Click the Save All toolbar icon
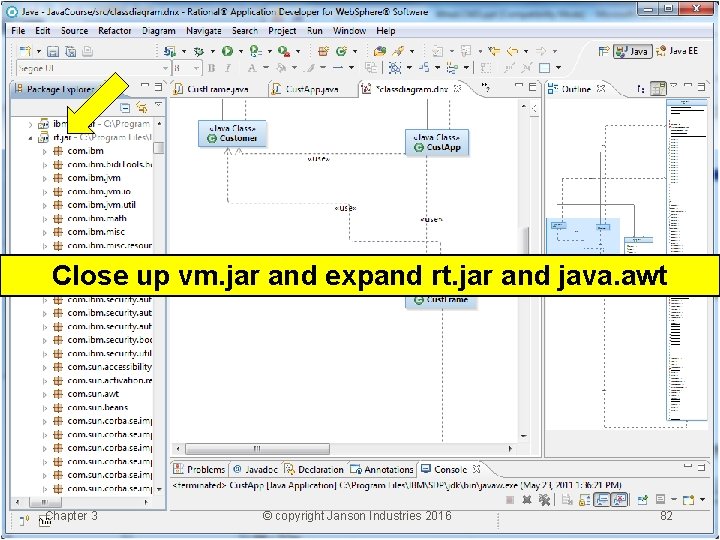Image resolution: width=720 pixels, height=540 pixels. [70, 51]
